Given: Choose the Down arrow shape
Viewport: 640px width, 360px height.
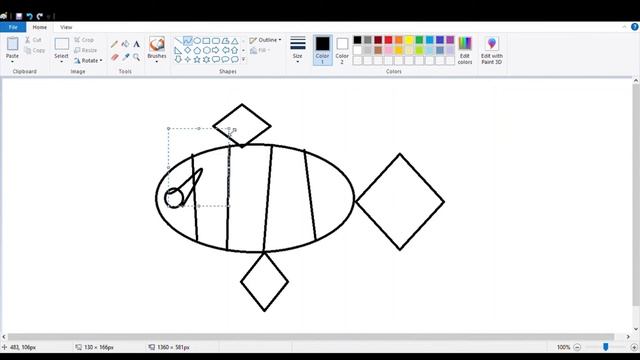Looking at the screenshot, I should pyautogui.click(x=178, y=60).
